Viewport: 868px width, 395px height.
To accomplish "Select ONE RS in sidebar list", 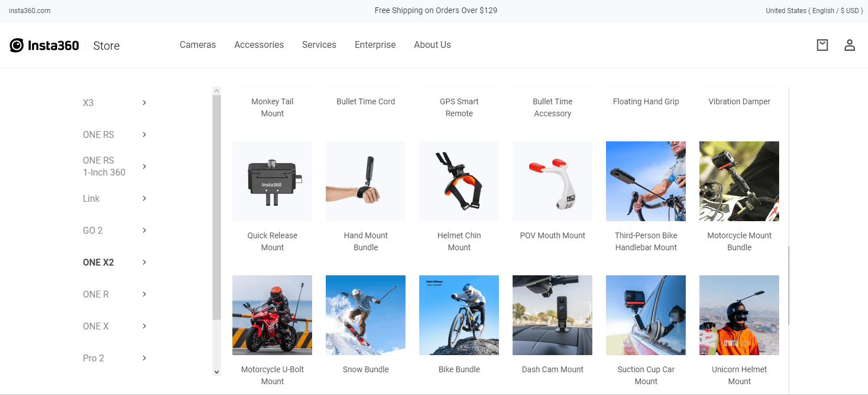I will [x=99, y=135].
